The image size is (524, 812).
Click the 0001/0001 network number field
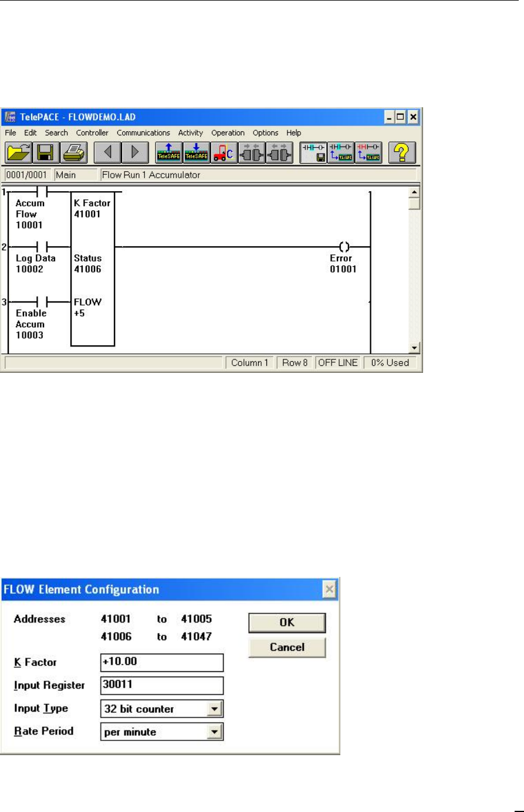pos(29,175)
